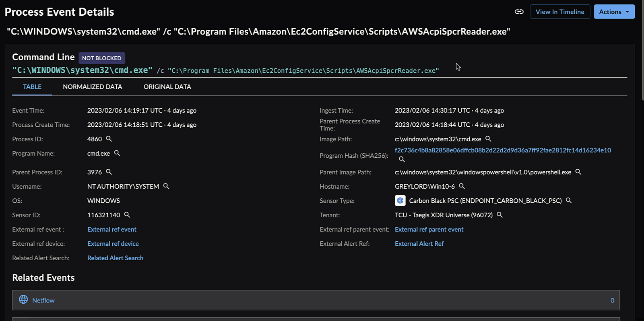Search for Sensor ID 116321140
This screenshot has width=644, height=321.
click(x=127, y=215)
